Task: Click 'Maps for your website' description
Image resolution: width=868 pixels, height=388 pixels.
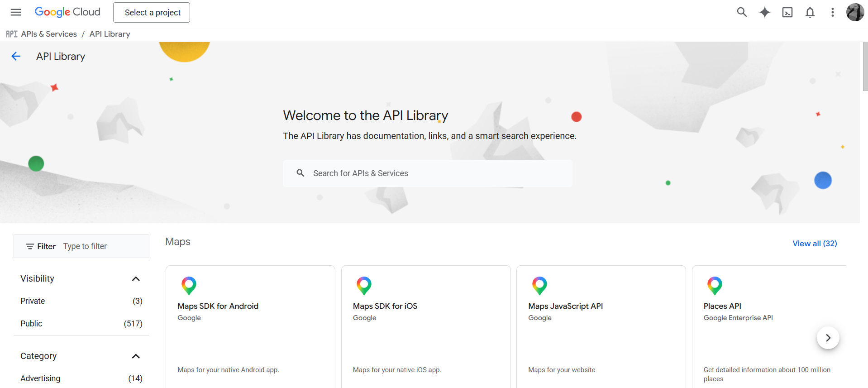Action: 562,370
